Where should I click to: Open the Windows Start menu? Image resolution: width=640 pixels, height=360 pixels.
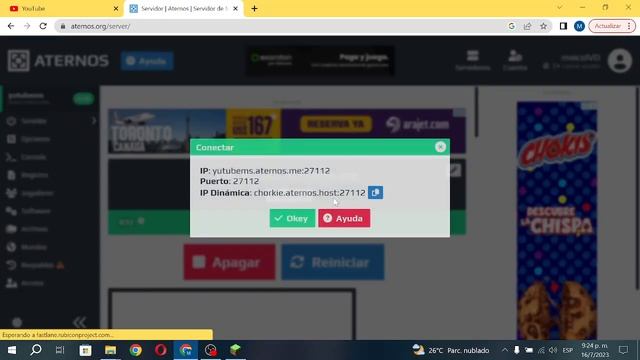[x=11, y=350]
